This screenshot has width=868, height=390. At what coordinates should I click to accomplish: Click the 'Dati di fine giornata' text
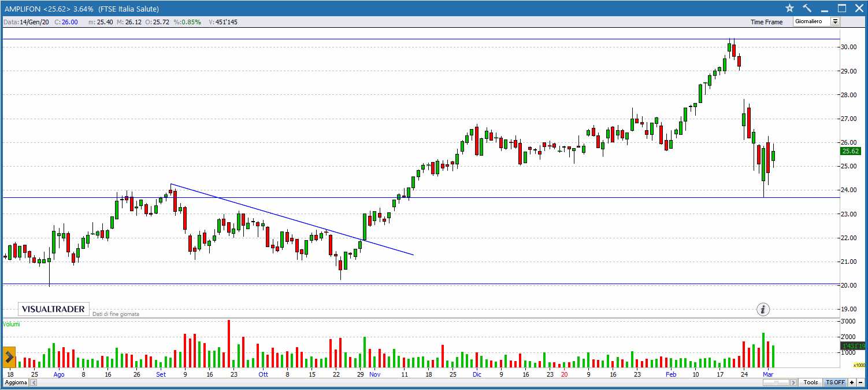pos(116,314)
